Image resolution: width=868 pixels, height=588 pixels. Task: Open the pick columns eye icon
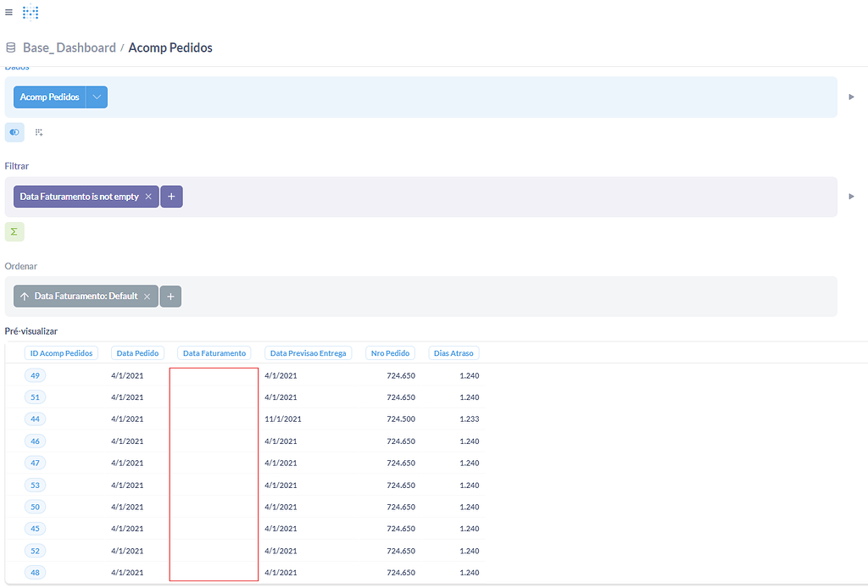(x=14, y=132)
